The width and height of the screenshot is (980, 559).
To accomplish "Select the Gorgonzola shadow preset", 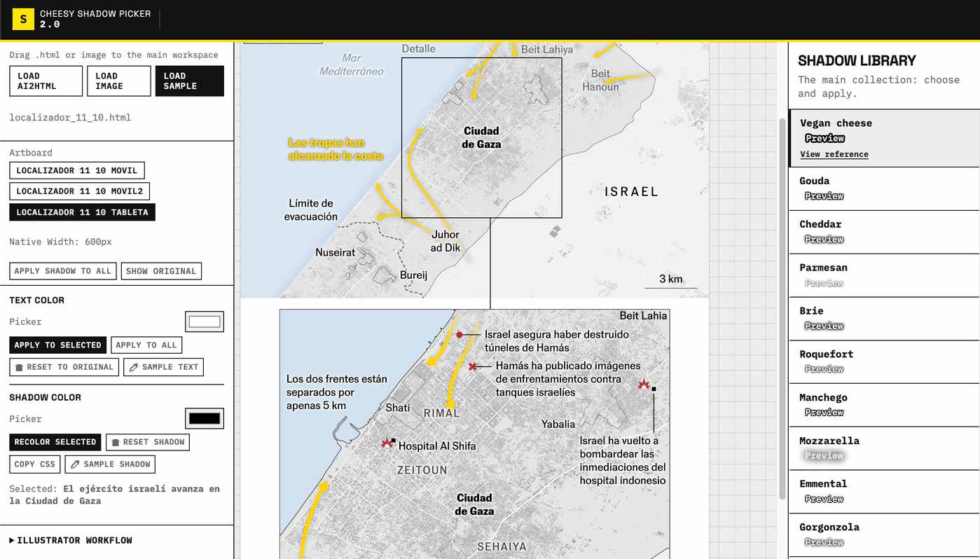I will coord(884,534).
